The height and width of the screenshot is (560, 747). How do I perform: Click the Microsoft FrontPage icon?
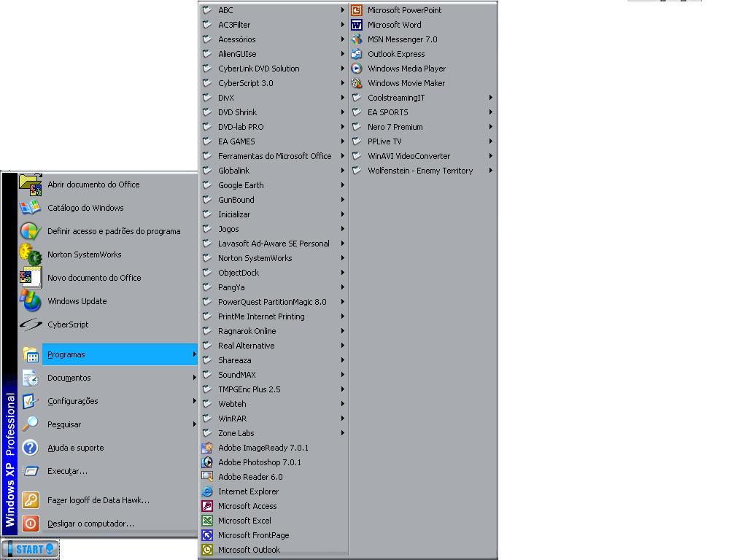point(207,535)
